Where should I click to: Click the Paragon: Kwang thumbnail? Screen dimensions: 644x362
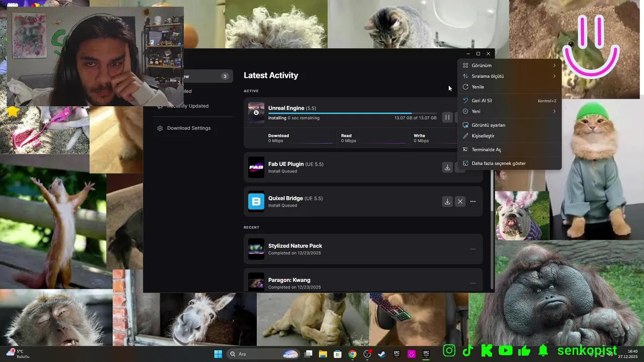(x=256, y=283)
